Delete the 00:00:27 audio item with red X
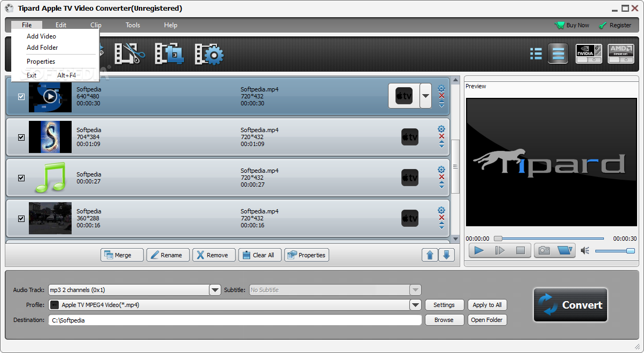Screen dimensions: 644x353 441,177
